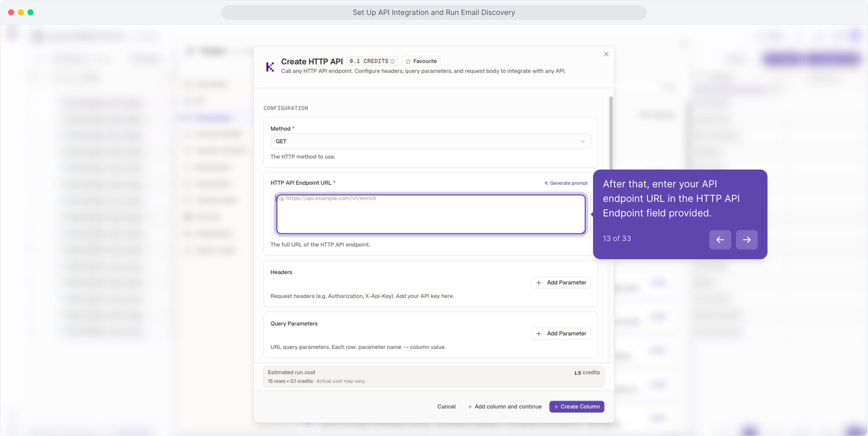868x436 pixels.
Task: Add Parameter under Query Parameters
Action: click(561, 333)
